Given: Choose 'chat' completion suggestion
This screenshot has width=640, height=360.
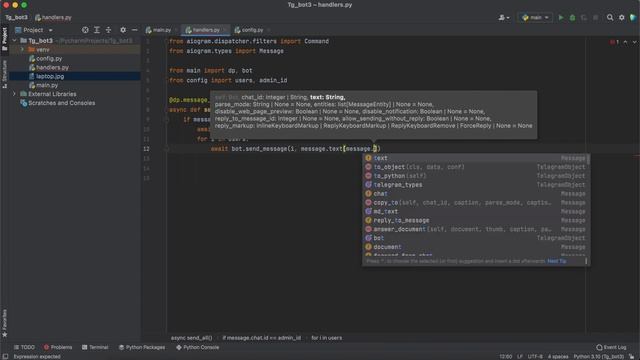Looking at the screenshot, I should click(476, 193).
